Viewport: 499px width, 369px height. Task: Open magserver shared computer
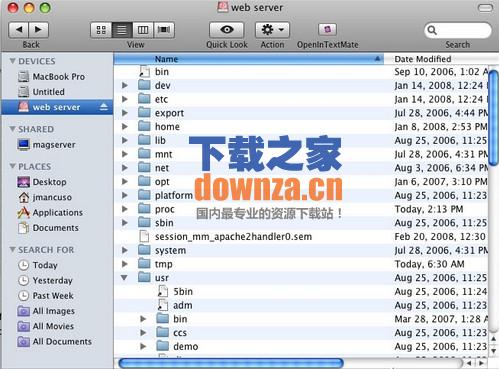tap(57, 145)
